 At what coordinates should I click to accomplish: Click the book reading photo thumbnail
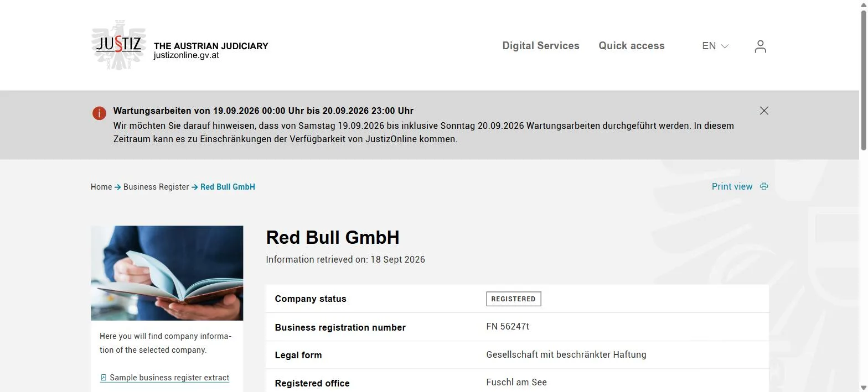167,273
